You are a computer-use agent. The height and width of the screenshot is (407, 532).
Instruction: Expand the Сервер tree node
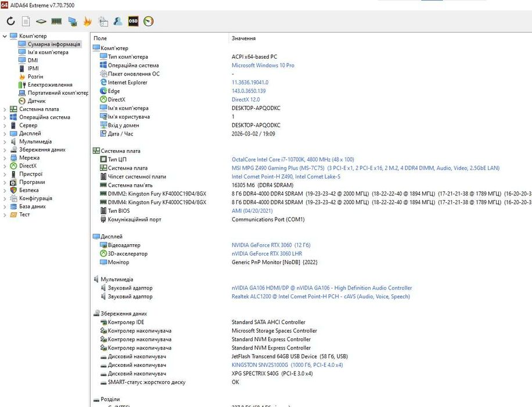[5, 126]
